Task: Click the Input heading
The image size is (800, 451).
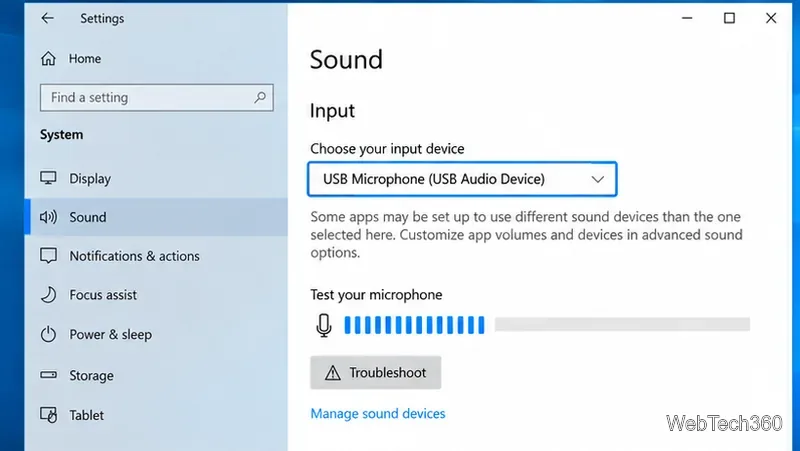Action: [332, 111]
